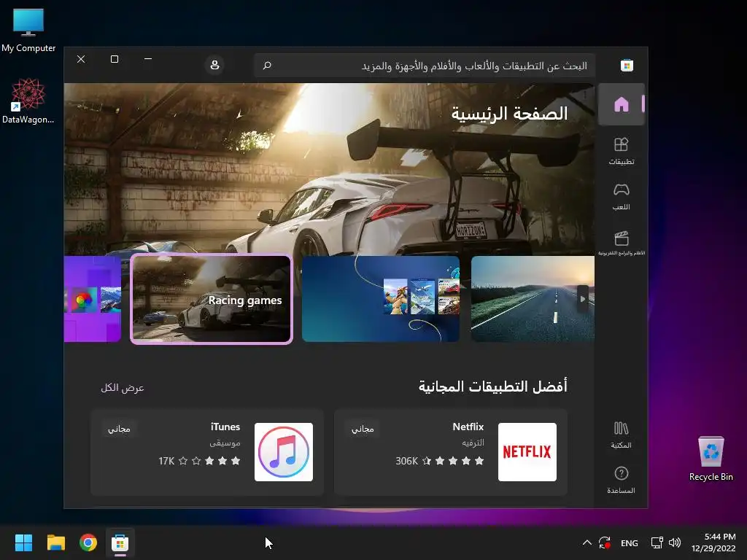
Task: Click the iTunes 17K star rating
Action: click(199, 461)
